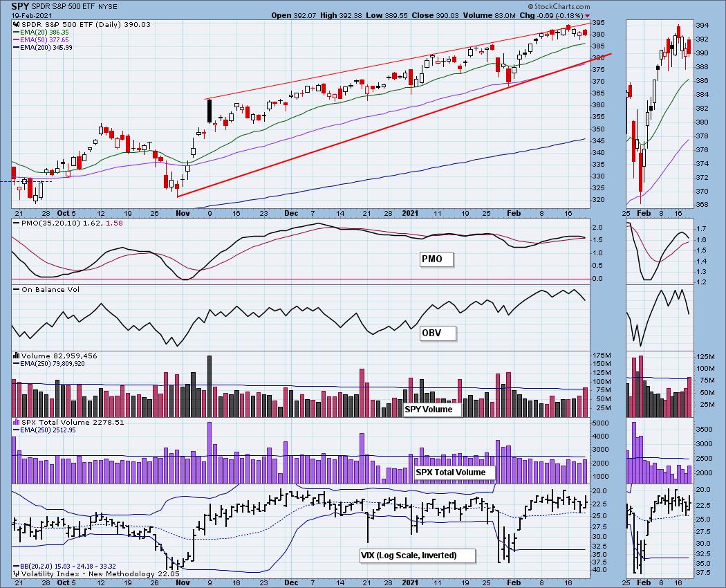The width and height of the screenshot is (726, 588).
Task: Click the 2021 label on the price chart axis
Action: 410,213
